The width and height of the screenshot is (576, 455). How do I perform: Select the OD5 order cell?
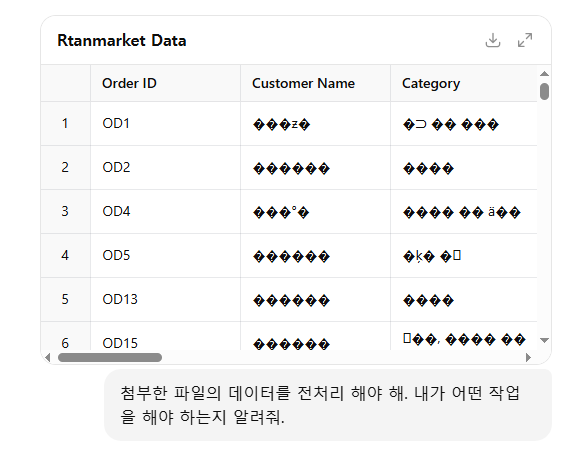[x=166, y=256]
